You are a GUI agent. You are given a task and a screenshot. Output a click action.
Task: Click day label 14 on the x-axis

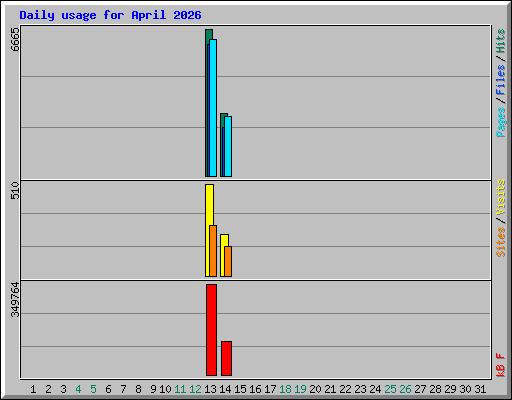pyautogui.click(x=225, y=389)
